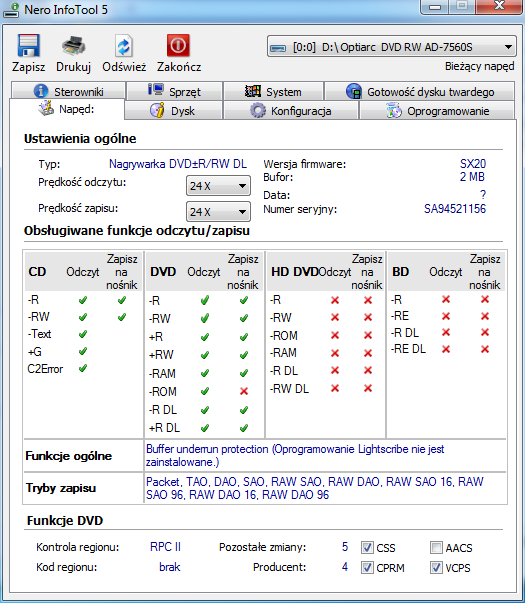Screen dimensions: 525x603
Task: Open the Prędkość zapisu 24 X dropdown
Action: [x=218, y=212]
